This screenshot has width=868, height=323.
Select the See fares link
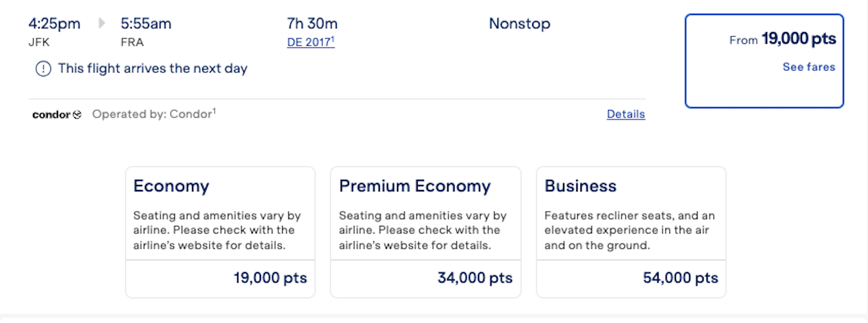point(808,67)
